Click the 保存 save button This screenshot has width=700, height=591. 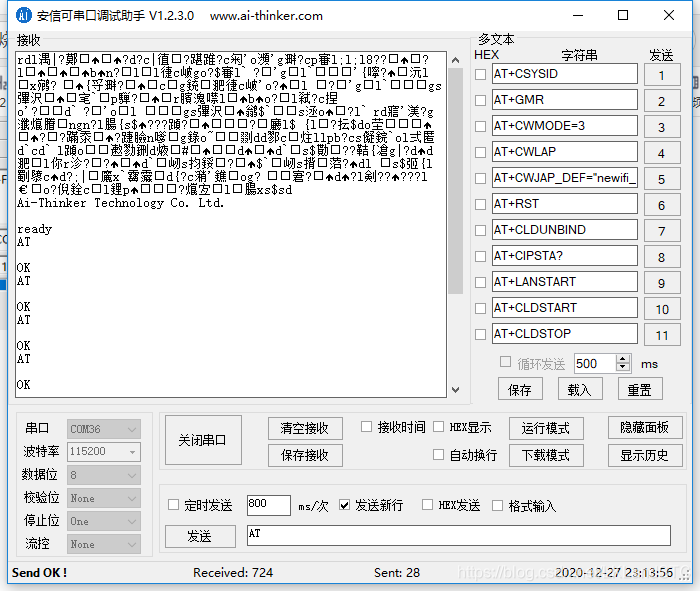[520, 389]
